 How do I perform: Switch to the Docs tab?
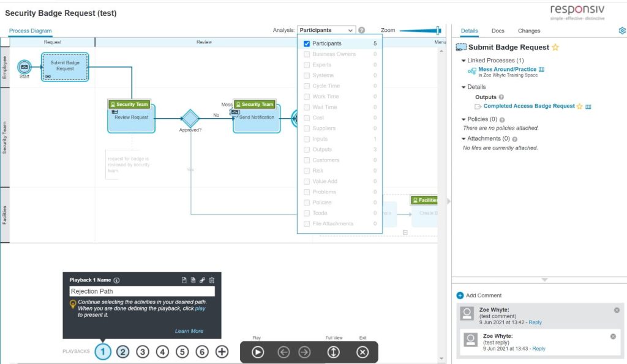[x=498, y=31]
